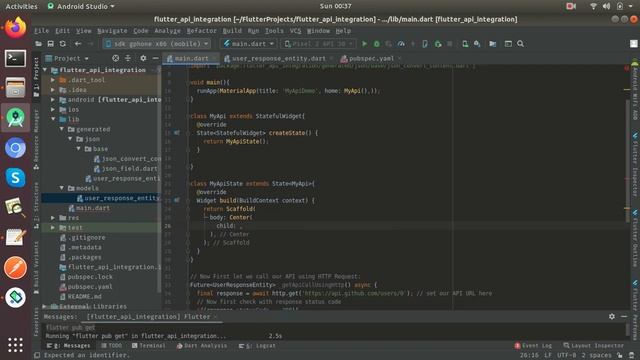Screen dimensions: 640x360
Task: Click the UTF-8 encoding in status bar
Action: (566, 356)
